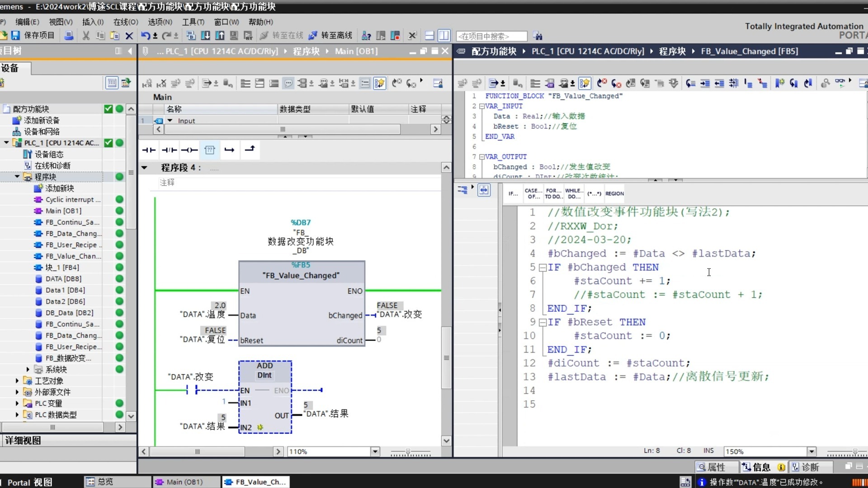Image resolution: width=868 pixels, height=488 pixels.
Task: Insert comment block (*...*) template
Action: pyautogui.click(x=594, y=193)
